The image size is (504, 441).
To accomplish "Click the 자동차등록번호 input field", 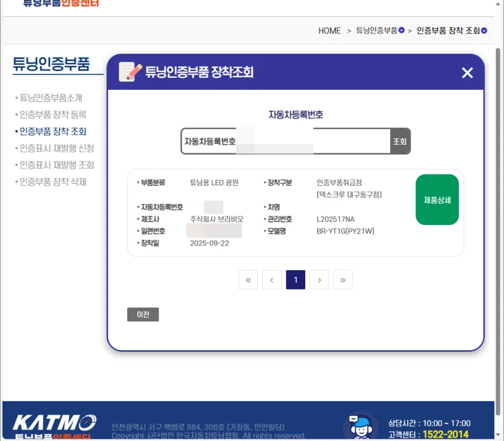I will point(286,141).
